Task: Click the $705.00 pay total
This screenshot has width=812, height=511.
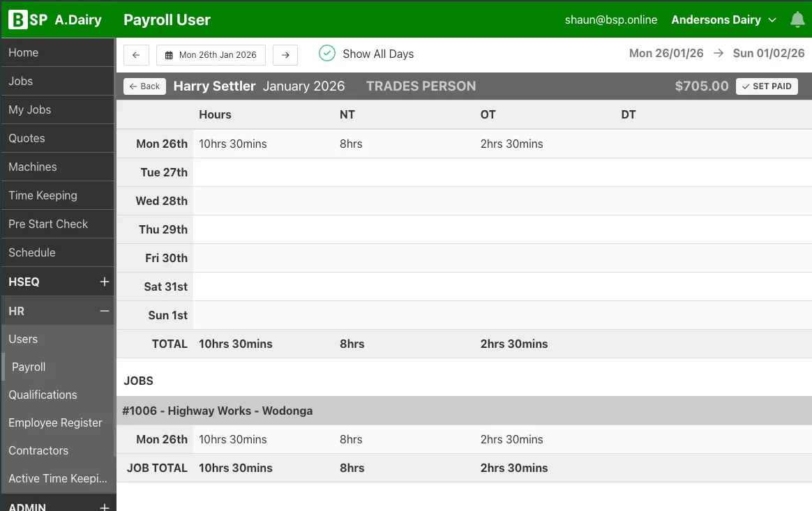Action: [x=701, y=86]
